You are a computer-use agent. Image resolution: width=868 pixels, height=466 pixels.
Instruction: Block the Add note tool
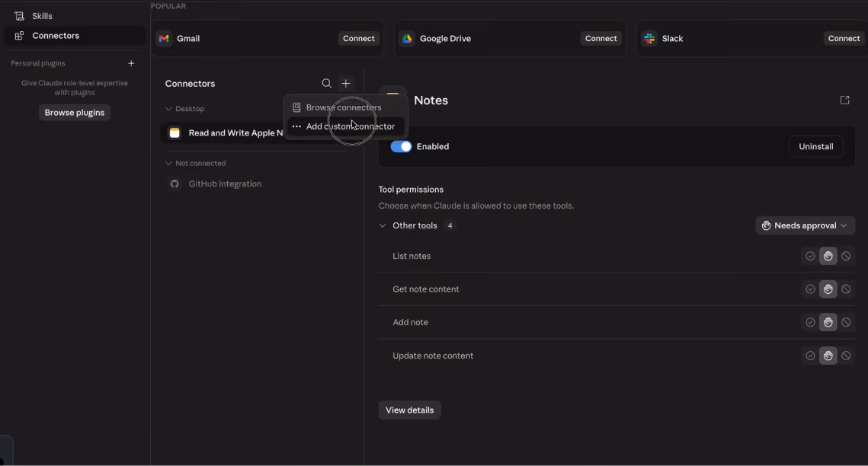[x=846, y=322]
